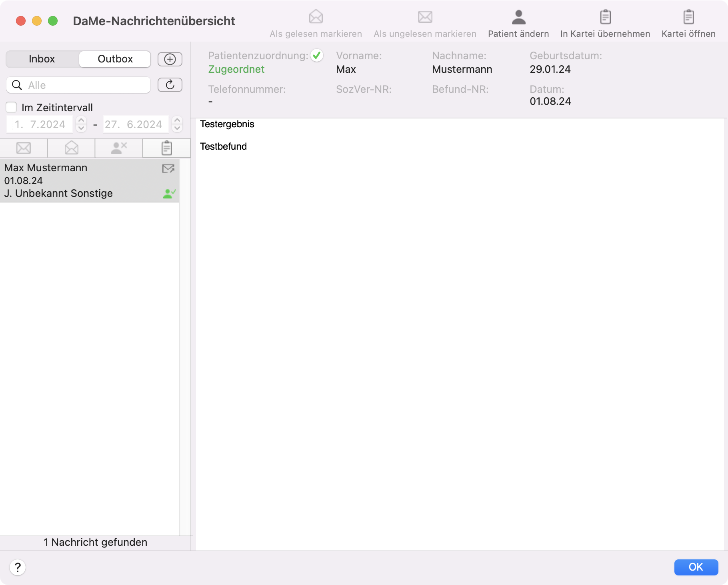This screenshot has width=728, height=585.
Task: Click the Testbefund line in message body
Action: 223,146
